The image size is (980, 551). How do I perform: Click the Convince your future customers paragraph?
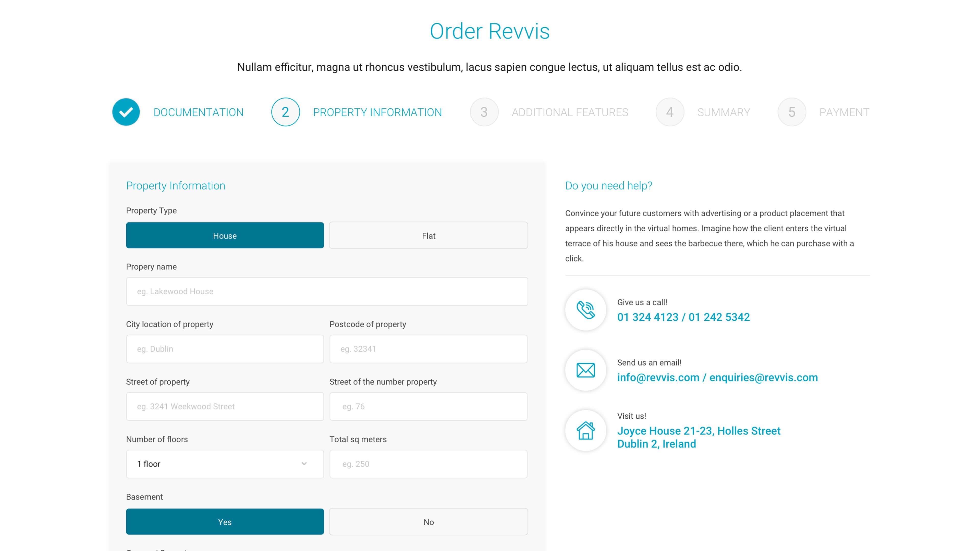(709, 236)
